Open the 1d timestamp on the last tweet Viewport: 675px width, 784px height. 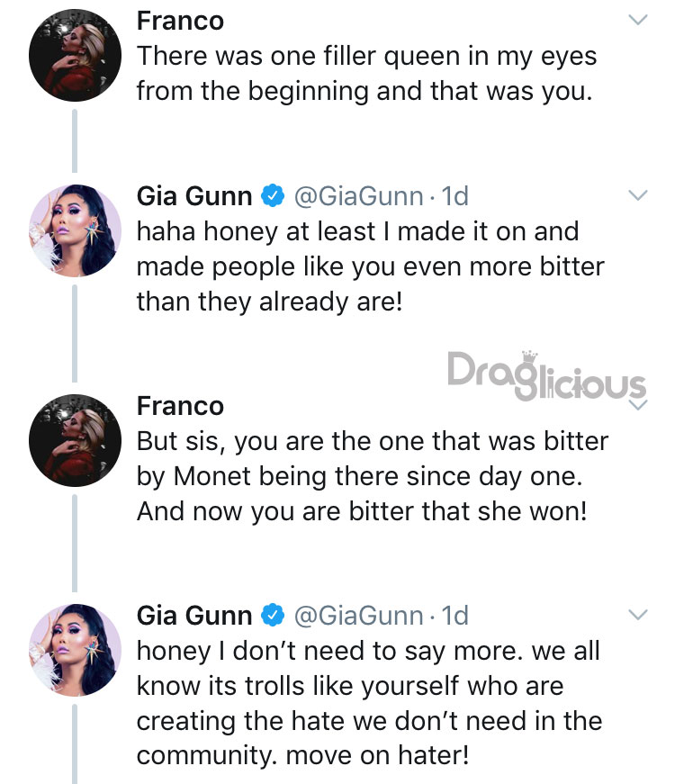pos(454,616)
